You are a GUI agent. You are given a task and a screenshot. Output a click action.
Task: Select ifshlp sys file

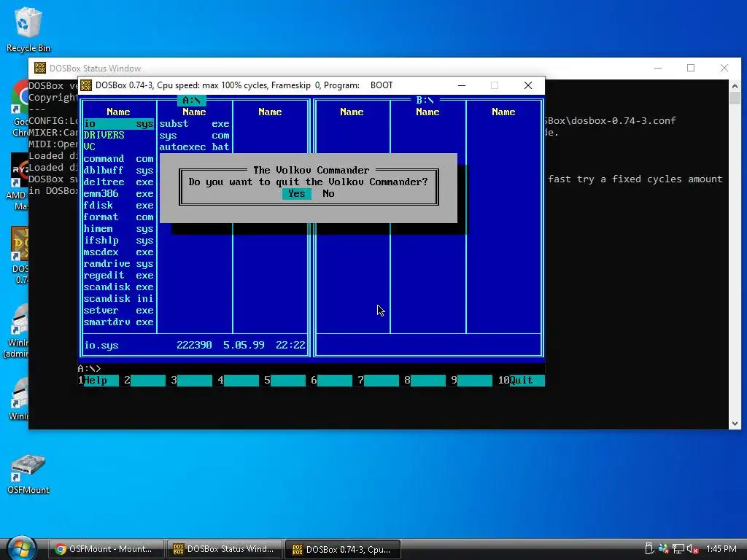pos(119,241)
